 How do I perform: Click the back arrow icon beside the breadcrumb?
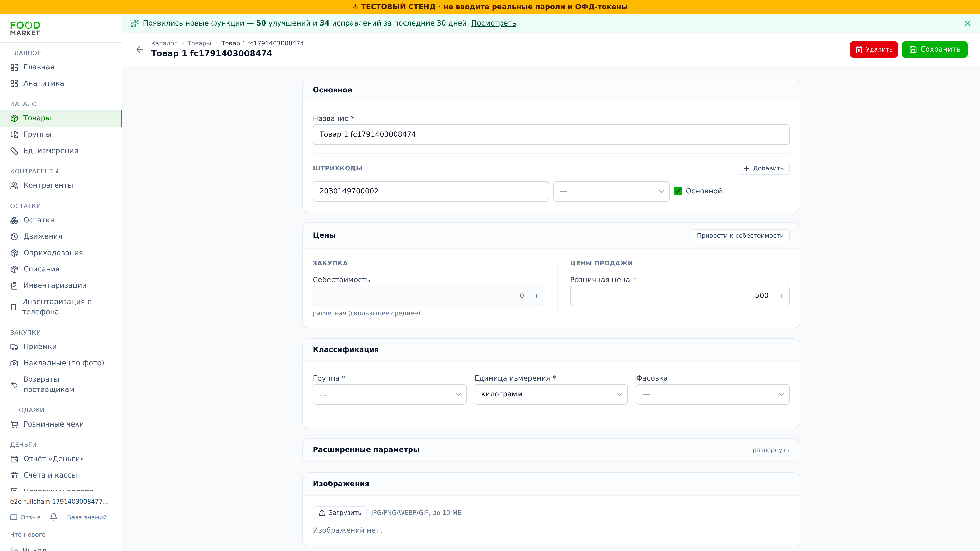coord(140,49)
